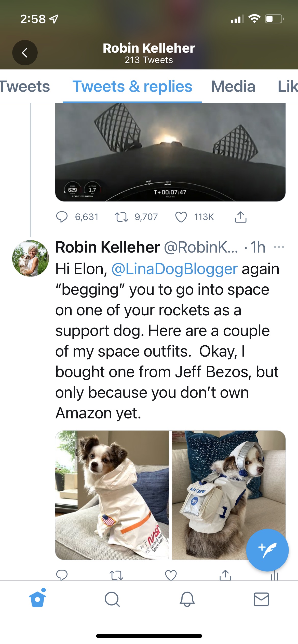The image size is (298, 644).
Task: Switch to the Media tab
Action: pyautogui.click(x=233, y=86)
